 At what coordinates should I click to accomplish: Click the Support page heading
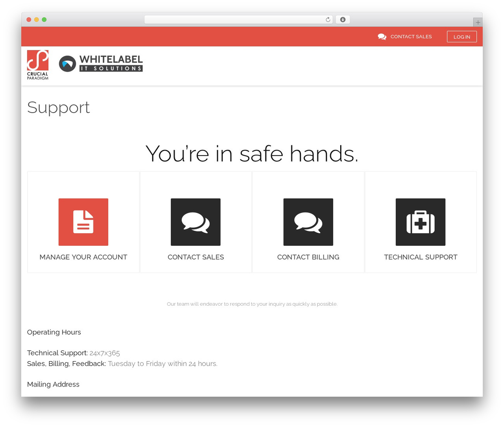58,108
